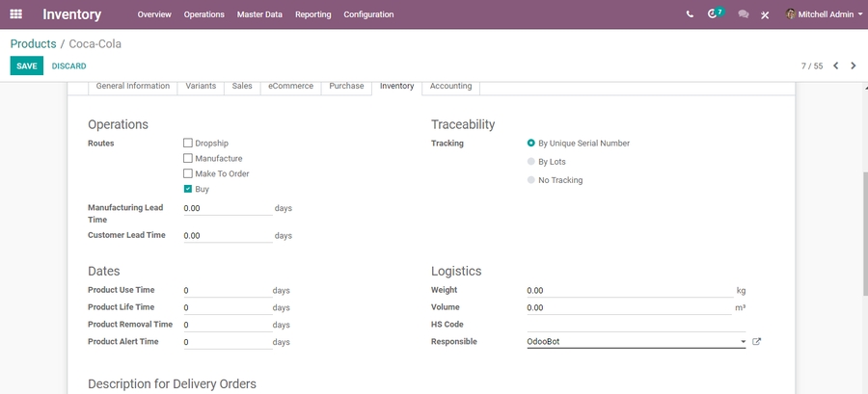Click the Weight input field

(629, 290)
